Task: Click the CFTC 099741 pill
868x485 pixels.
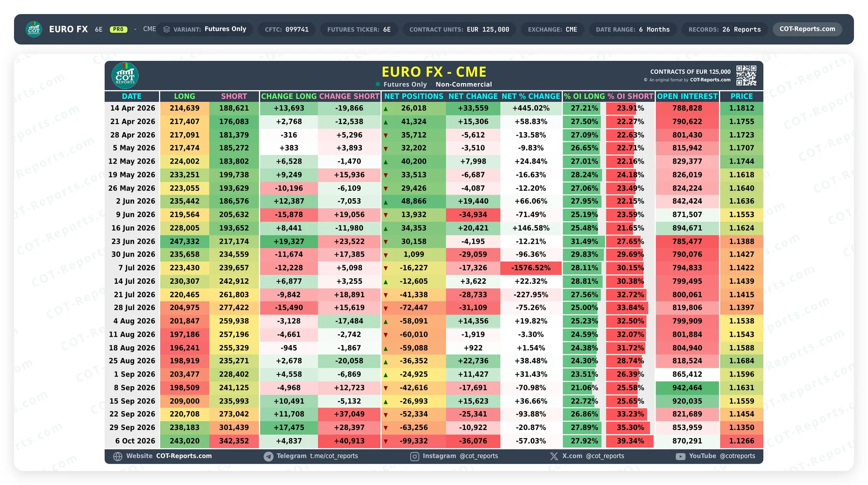Action: pos(286,29)
